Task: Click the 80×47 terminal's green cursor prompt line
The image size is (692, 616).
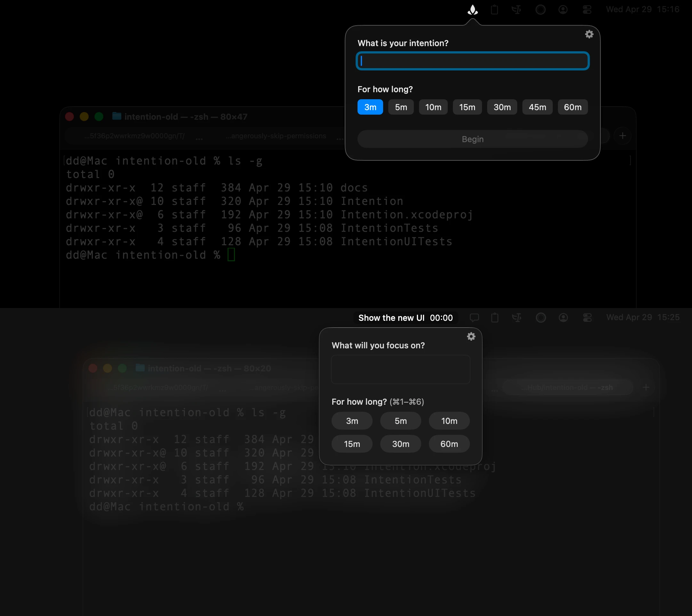Action: click(150, 255)
